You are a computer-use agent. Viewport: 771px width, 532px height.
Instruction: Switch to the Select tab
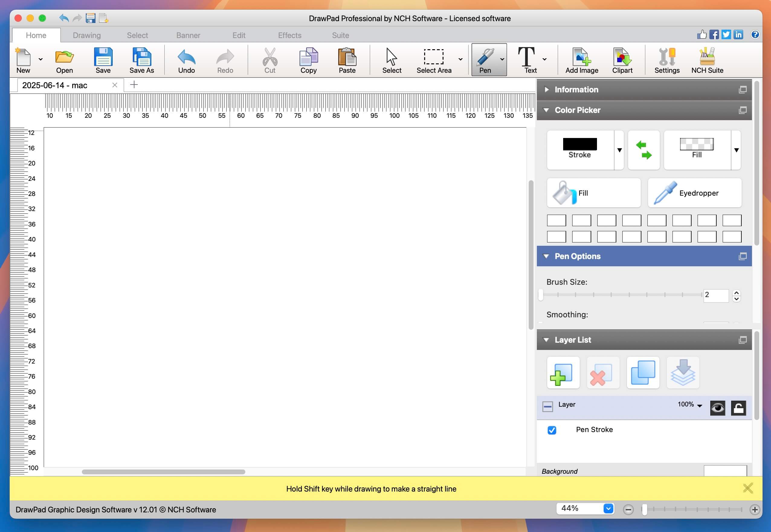pyautogui.click(x=137, y=35)
